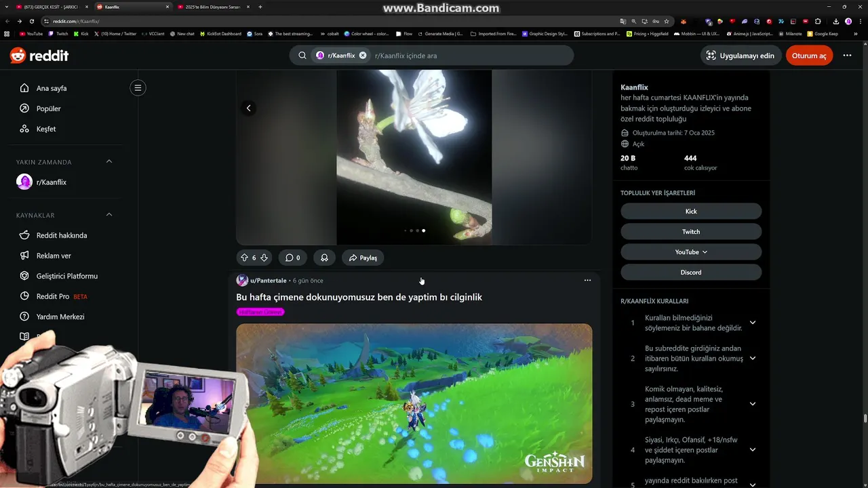Open the Twitch community bookmark
This screenshot has width=868, height=488.
pyautogui.click(x=691, y=232)
